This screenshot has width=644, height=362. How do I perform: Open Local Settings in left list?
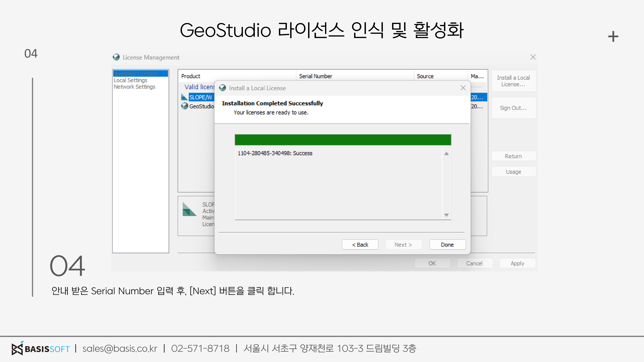[131, 80]
